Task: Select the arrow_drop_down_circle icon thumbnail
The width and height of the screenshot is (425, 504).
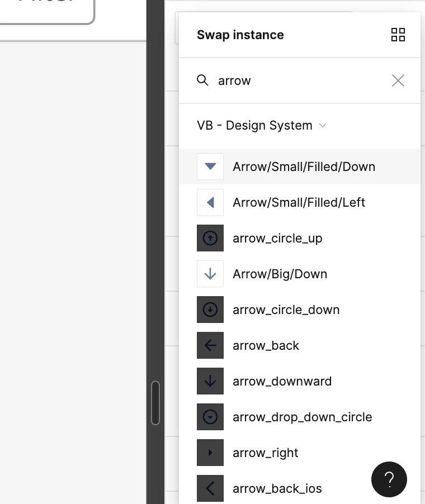Action: tap(210, 417)
